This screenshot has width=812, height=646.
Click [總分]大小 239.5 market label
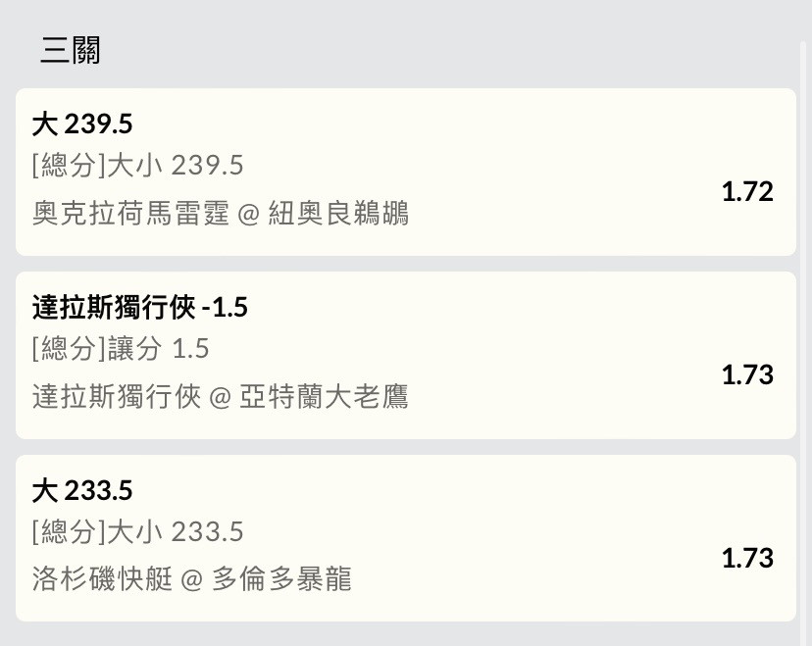[x=137, y=166]
